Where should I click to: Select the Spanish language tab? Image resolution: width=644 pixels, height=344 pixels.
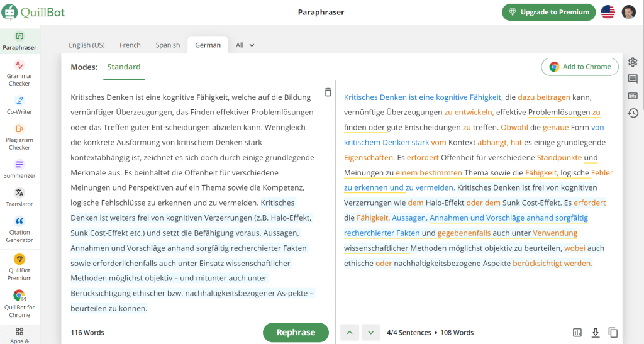(x=168, y=45)
